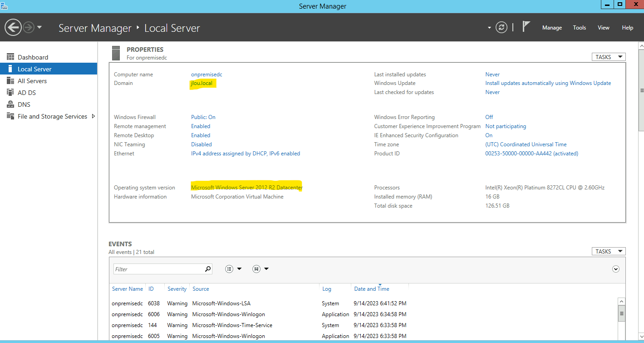Select the Microsoft-Windows-Time-Service event row
Image resolution: width=644 pixels, height=343 pixels.
pyautogui.click(x=363, y=325)
